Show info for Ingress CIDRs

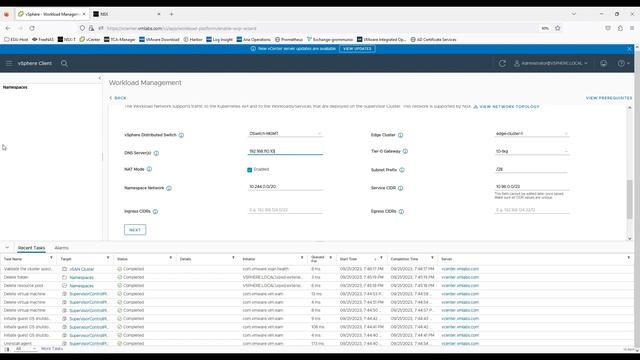pyautogui.click(x=156, y=211)
